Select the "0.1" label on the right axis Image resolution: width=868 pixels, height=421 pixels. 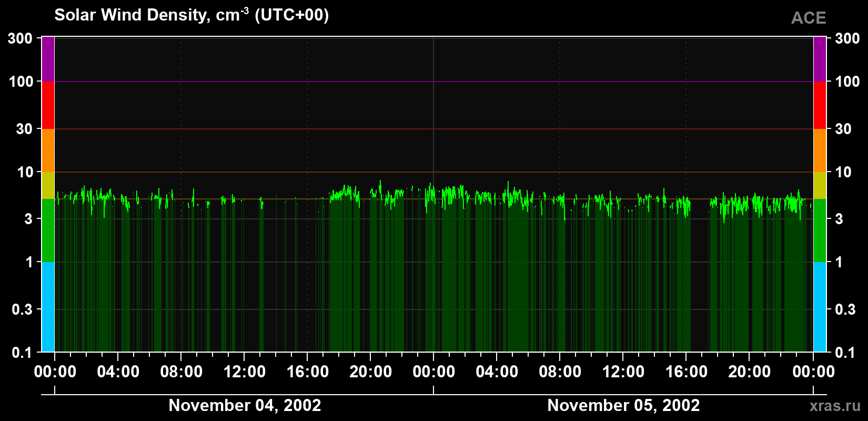tap(846, 353)
